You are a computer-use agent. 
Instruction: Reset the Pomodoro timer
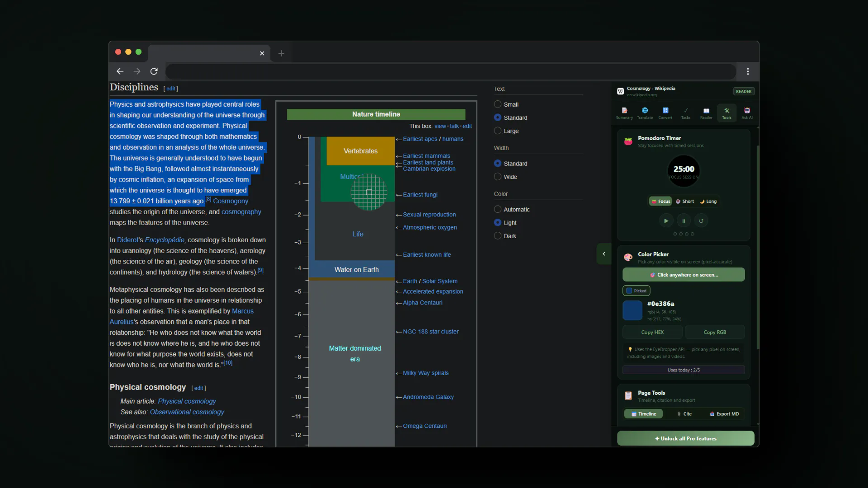tap(701, 221)
